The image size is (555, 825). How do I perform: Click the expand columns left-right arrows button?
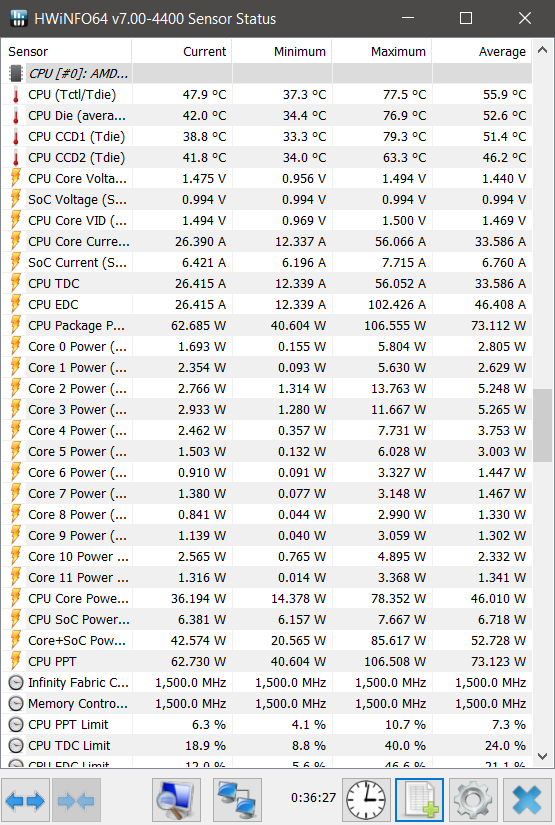[25, 800]
